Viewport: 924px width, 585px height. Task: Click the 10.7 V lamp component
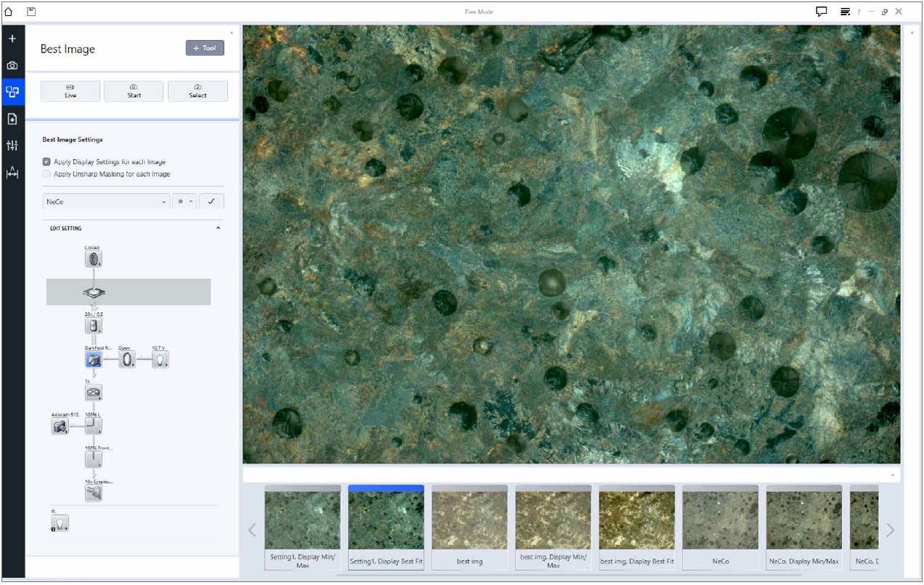pos(160,359)
